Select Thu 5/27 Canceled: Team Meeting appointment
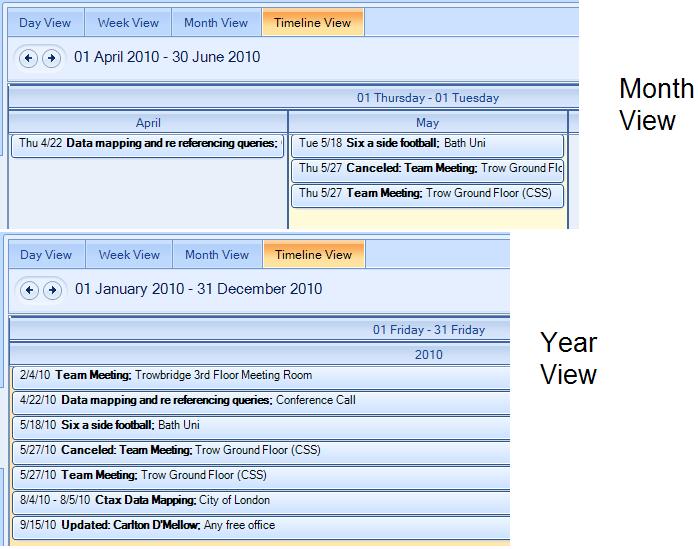Screen dimensions: 698x549 [x=427, y=171]
